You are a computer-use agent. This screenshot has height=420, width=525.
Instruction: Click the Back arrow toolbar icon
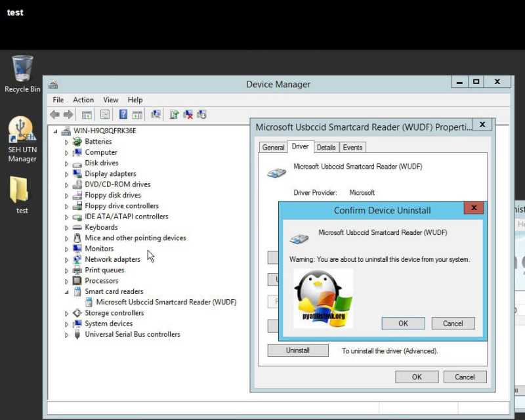click(x=54, y=115)
